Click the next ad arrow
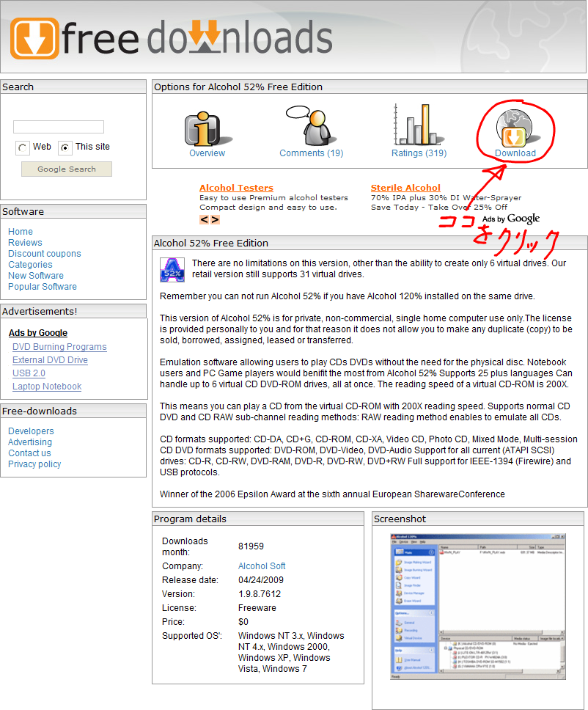588x710 pixels. tap(215, 219)
